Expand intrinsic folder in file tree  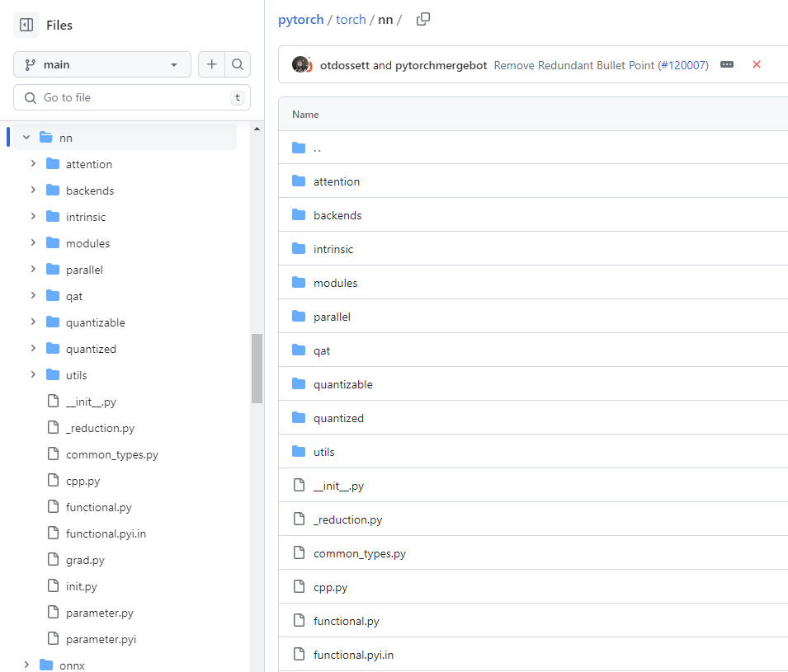click(x=33, y=217)
